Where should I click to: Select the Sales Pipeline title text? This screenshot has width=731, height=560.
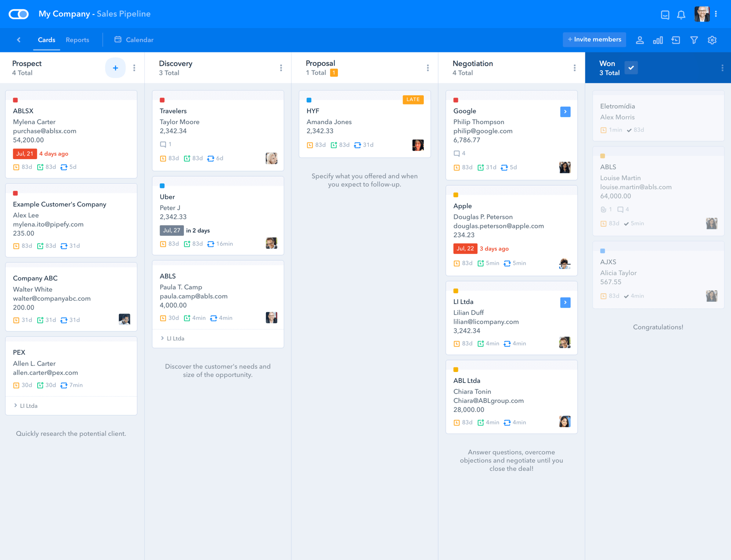(123, 14)
